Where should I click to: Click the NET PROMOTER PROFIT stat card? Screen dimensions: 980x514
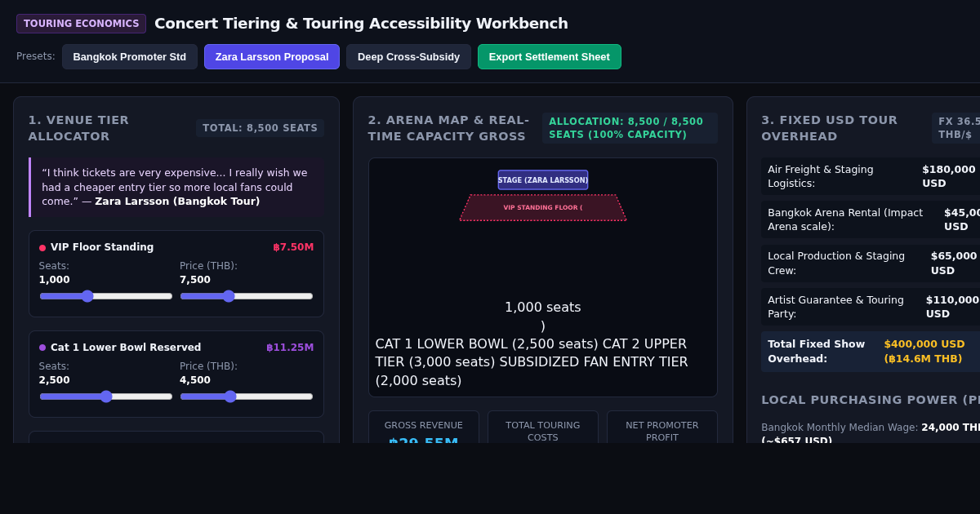[x=662, y=427]
